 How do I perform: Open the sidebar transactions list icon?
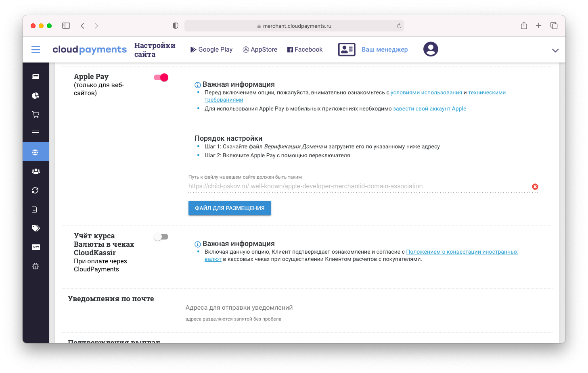click(36, 77)
